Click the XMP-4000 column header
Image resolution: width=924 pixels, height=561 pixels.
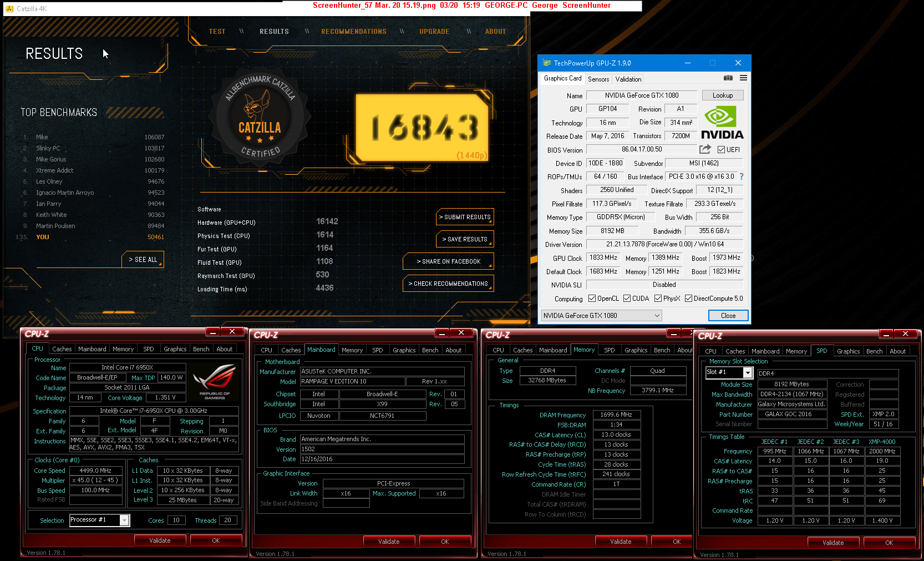point(882,442)
